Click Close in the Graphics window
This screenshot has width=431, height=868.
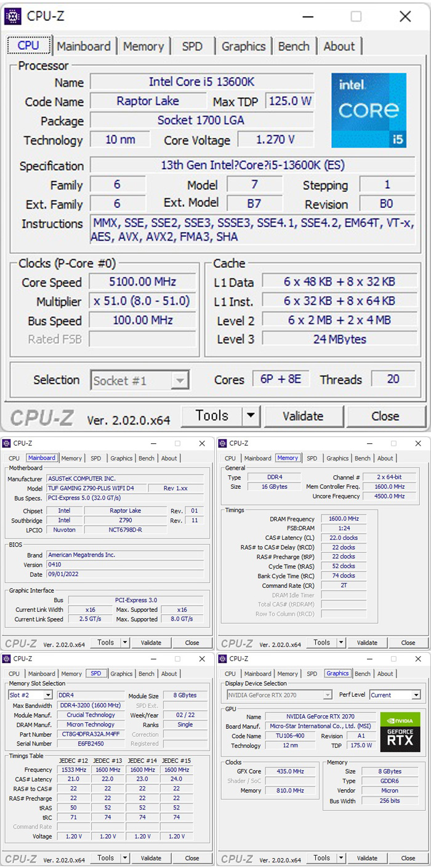[x=408, y=858]
